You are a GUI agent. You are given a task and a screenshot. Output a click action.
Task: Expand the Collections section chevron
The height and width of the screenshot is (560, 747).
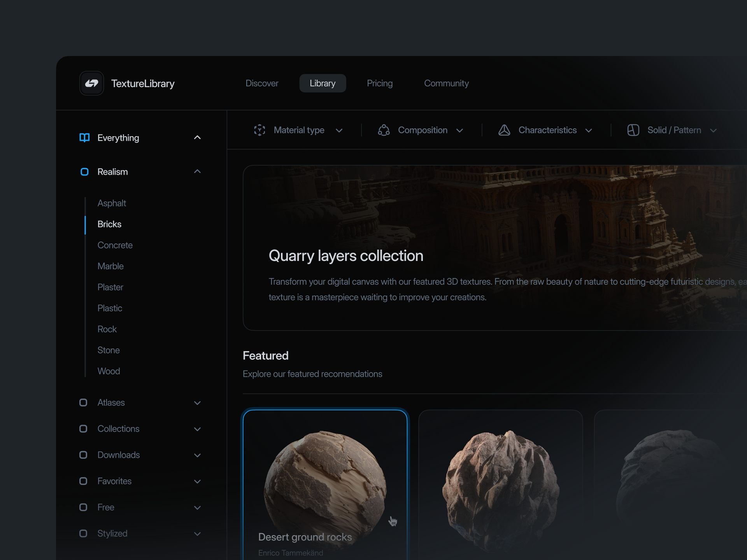tap(197, 429)
